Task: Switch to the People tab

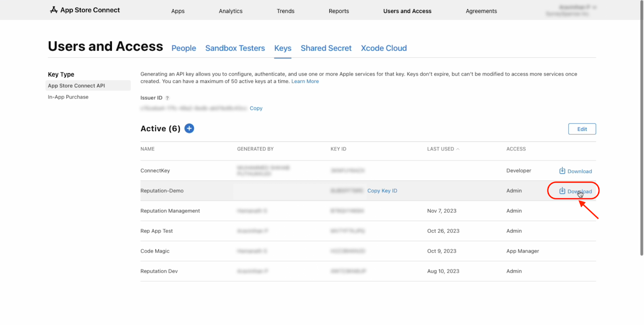Action: pyautogui.click(x=184, y=48)
